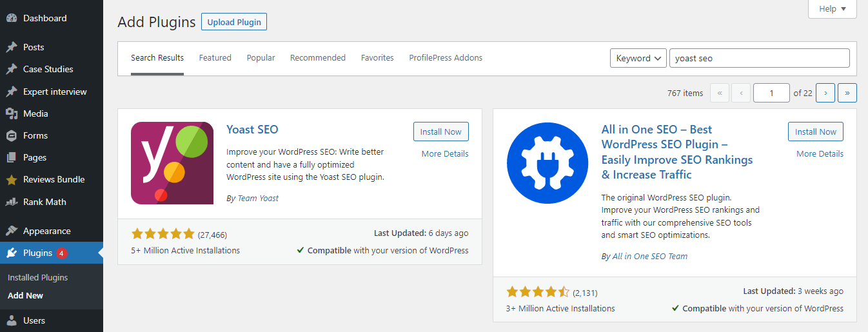Switch to the ProfilePress Addons tab
The height and width of the screenshot is (332, 868).
(446, 58)
